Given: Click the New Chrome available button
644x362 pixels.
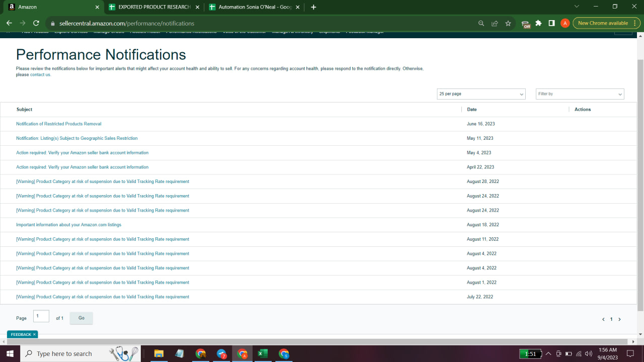Looking at the screenshot, I should [x=603, y=23].
